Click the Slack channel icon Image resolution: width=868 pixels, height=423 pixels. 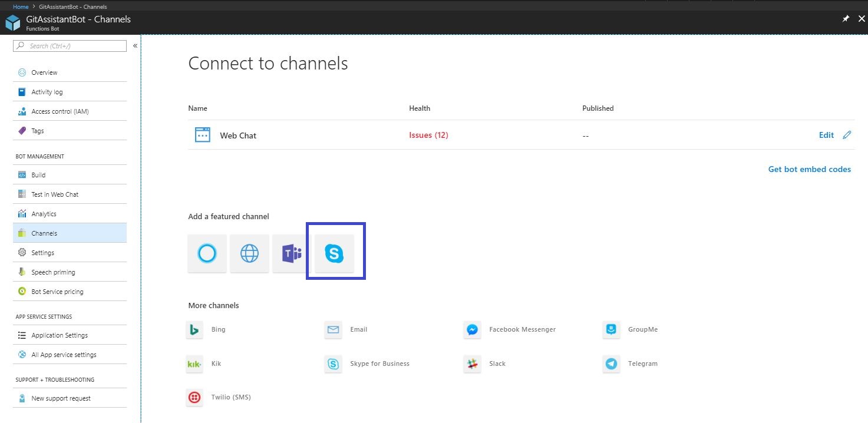point(472,364)
